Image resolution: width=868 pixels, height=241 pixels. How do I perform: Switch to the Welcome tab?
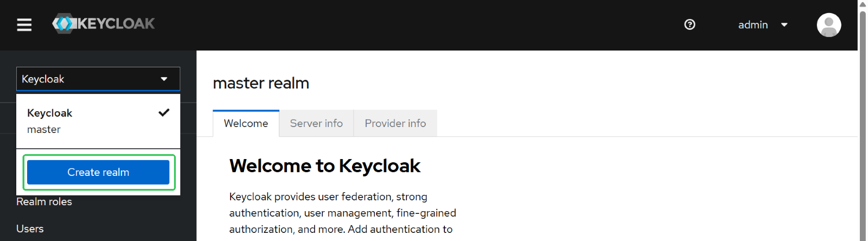(x=246, y=123)
